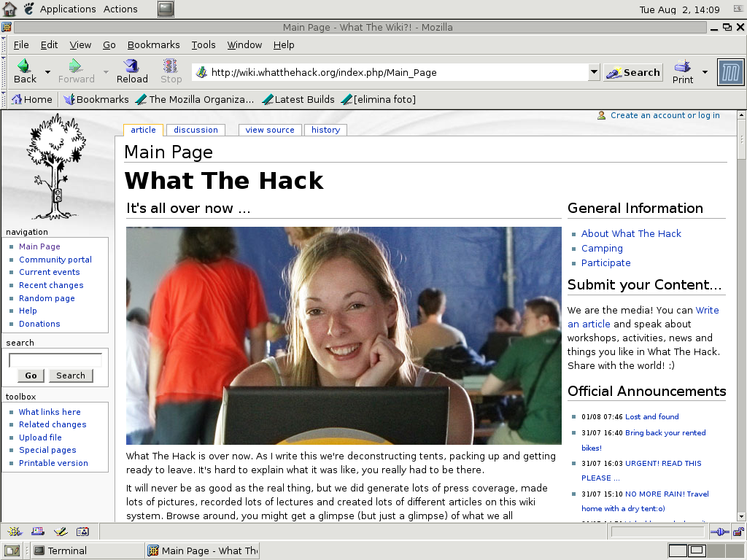Screen dimensions: 747x560
Task: Open Composer component icon in status bar
Action: click(61, 532)
